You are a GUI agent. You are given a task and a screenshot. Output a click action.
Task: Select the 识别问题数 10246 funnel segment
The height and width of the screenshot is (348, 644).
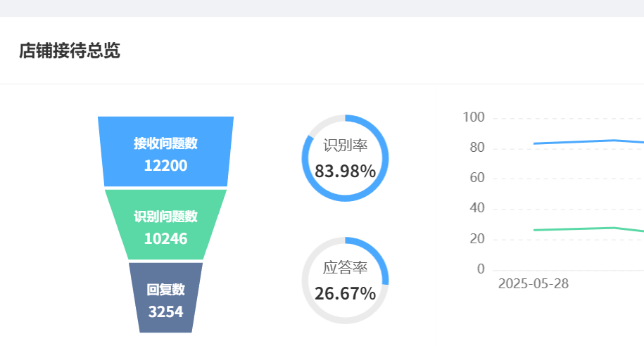click(165, 224)
